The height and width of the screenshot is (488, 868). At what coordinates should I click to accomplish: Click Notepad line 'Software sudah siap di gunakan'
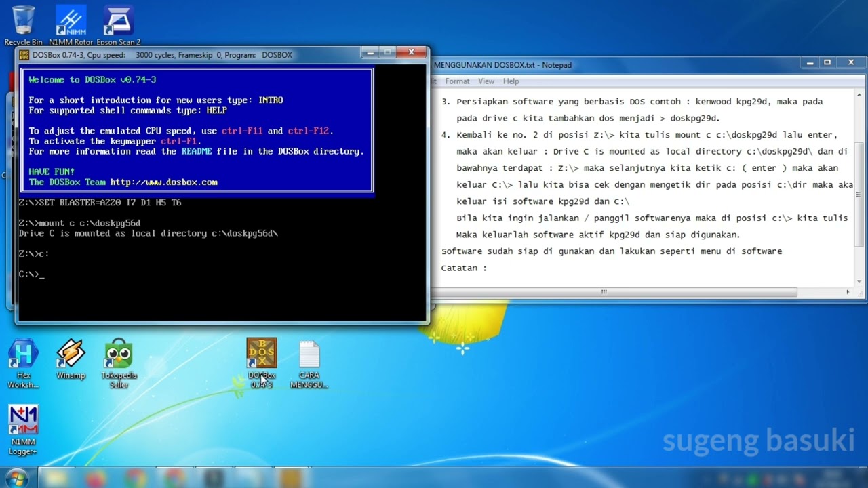click(612, 251)
